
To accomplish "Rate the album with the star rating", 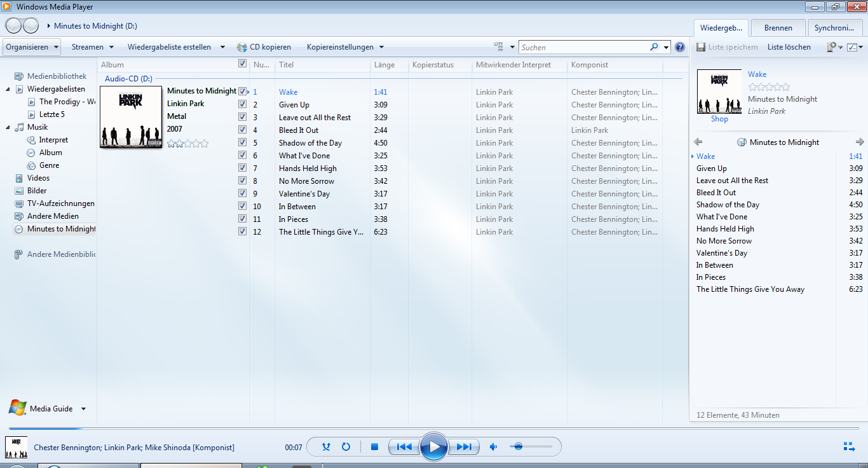I will pyautogui.click(x=187, y=144).
